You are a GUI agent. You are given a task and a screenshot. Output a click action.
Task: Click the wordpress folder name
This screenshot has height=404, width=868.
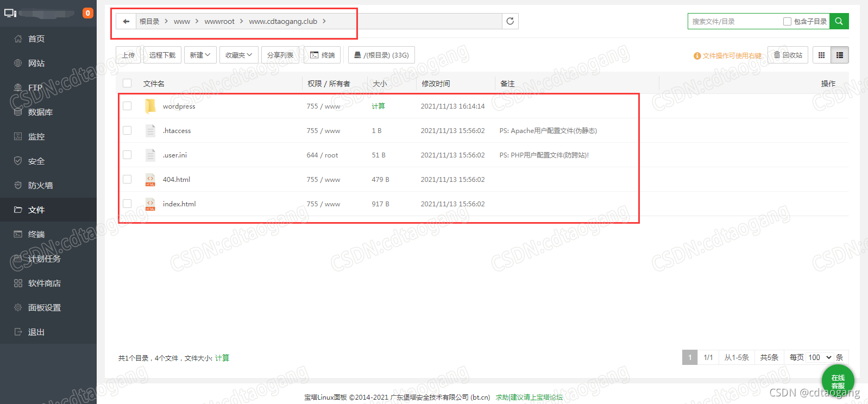tap(179, 106)
